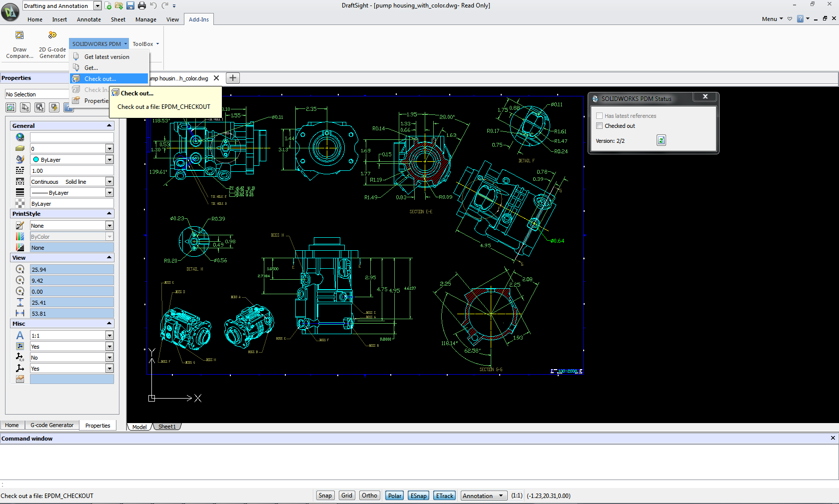Click the Undo arrow icon
Screen dimensions: 839x504
(153, 6)
